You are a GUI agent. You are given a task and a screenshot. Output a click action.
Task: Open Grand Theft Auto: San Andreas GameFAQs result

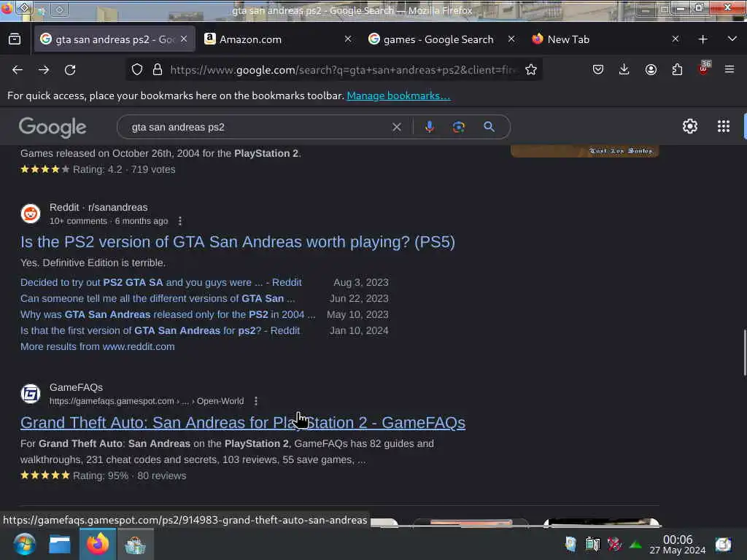point(243,422)
